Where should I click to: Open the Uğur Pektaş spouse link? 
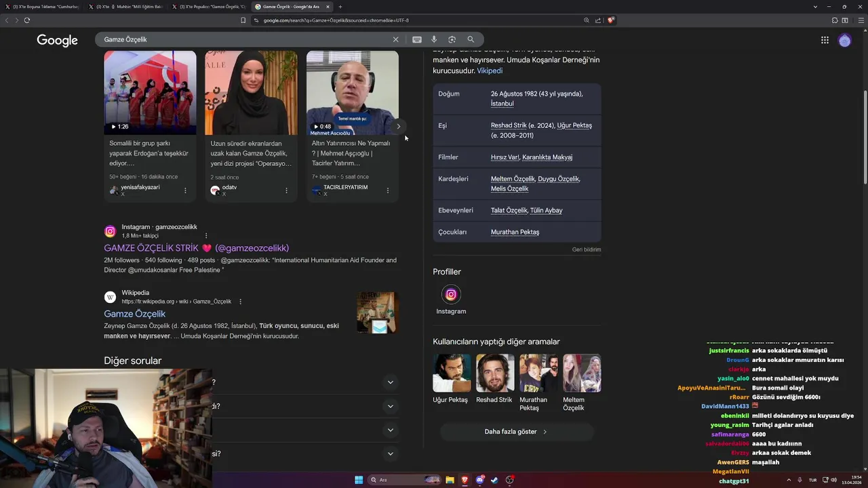click(574, 125)
